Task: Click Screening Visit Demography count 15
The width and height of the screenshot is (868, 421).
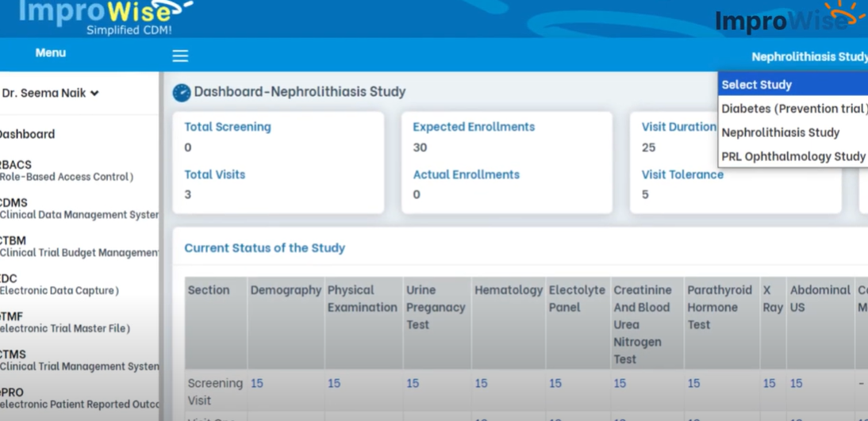Action: pyautogui.click(x=257, y=384)
